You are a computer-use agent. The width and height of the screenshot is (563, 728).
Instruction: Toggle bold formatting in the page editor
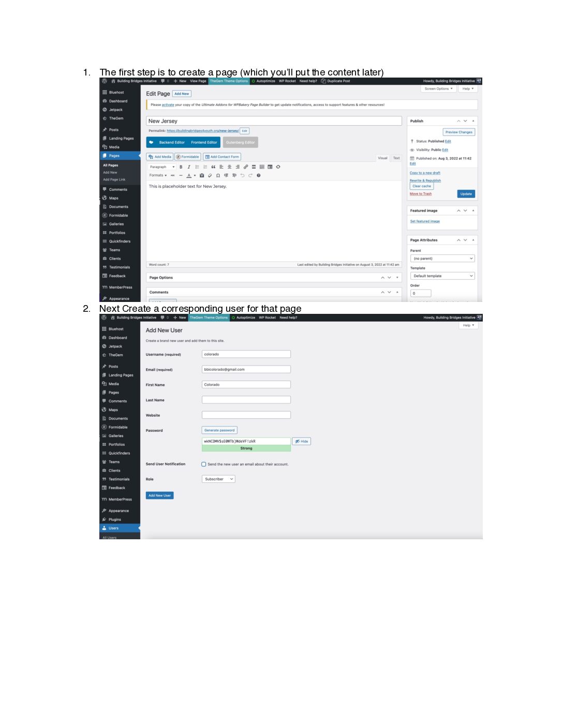point(181,167)
